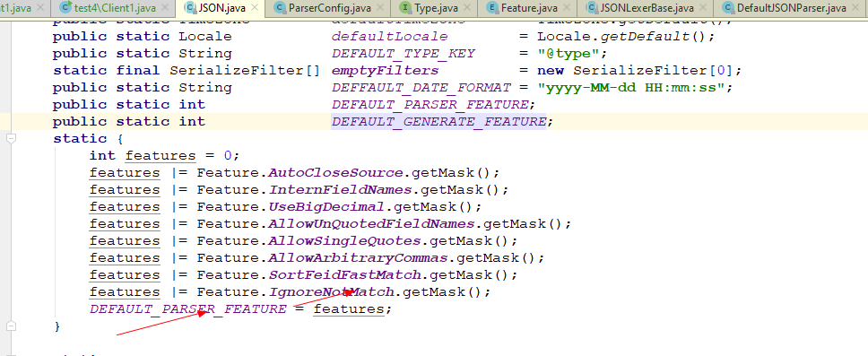Viewport: 868px width, 356px height.
Task: Click the SerializeFilter[] type declaration
Action: [x=245, y=70]
